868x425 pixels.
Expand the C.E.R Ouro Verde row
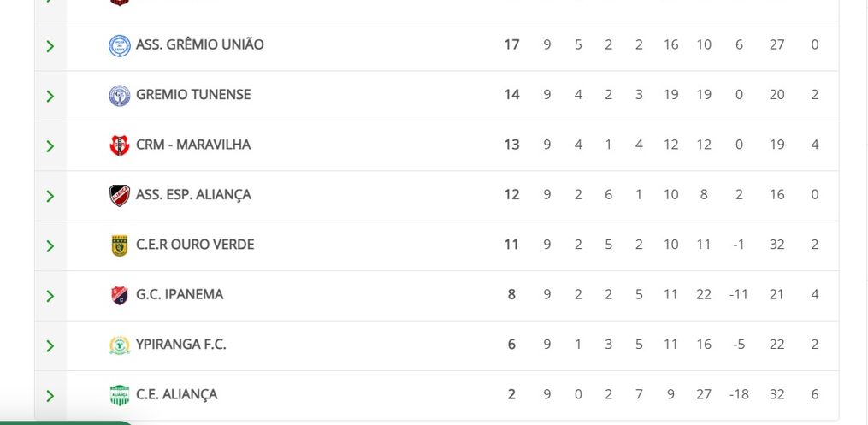(50, 246)
